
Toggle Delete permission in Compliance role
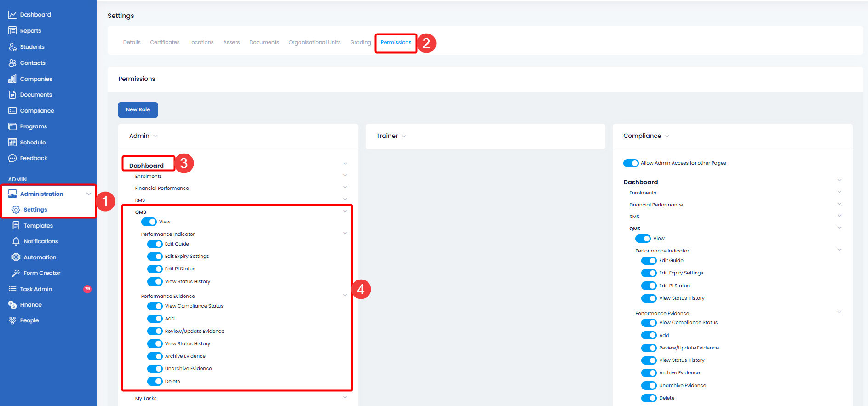tap(649, 398)
